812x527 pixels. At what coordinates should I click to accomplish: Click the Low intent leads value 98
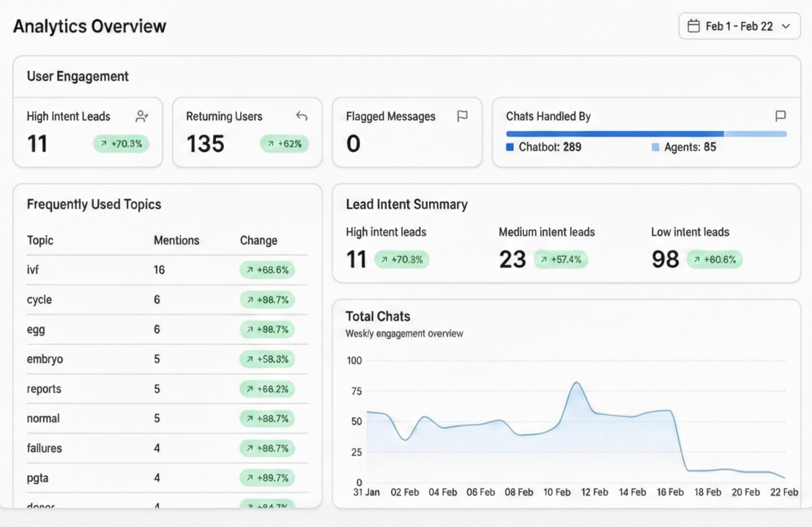(666, 259)
